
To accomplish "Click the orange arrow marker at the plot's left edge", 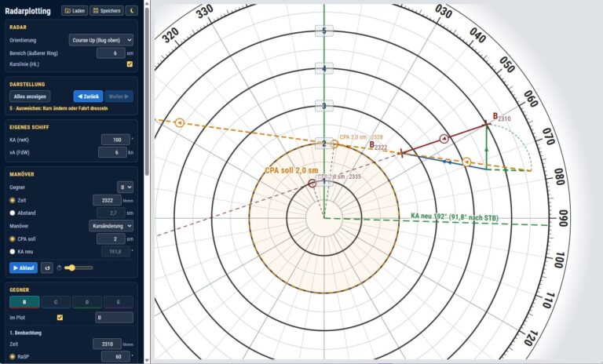I will 180,122.
